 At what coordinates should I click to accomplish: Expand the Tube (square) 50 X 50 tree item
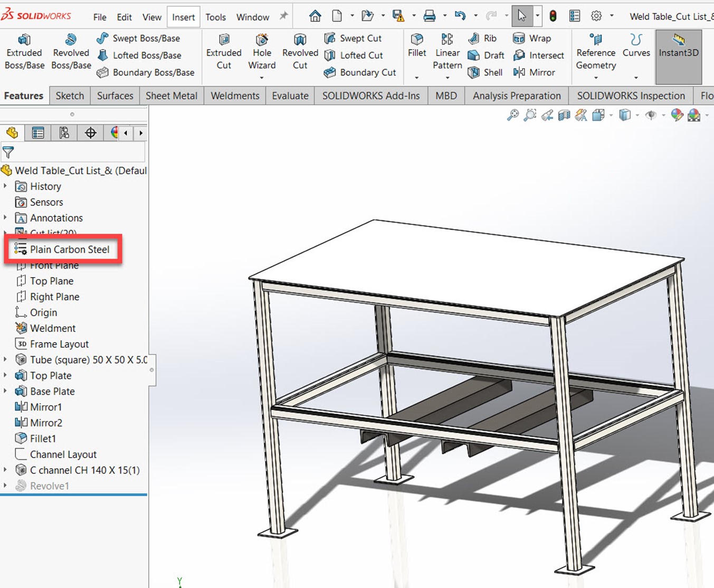click(5, 359)
